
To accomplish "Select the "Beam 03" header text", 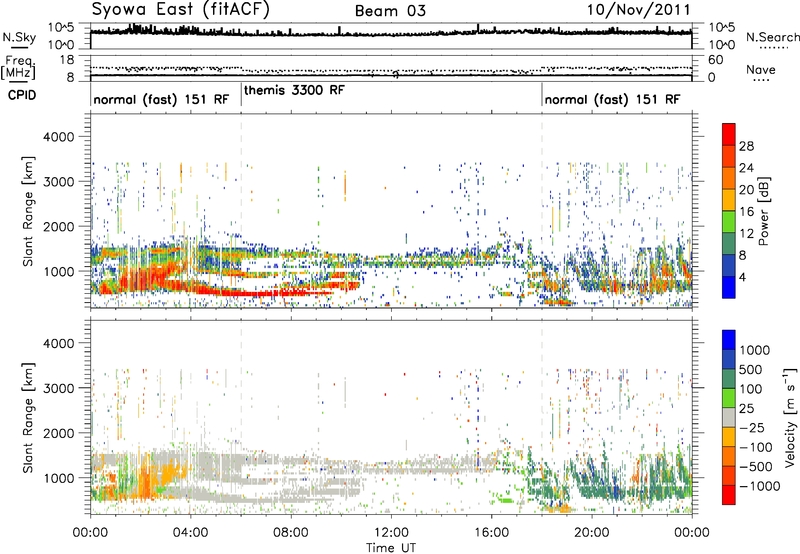I will click(x=390, y=11).
